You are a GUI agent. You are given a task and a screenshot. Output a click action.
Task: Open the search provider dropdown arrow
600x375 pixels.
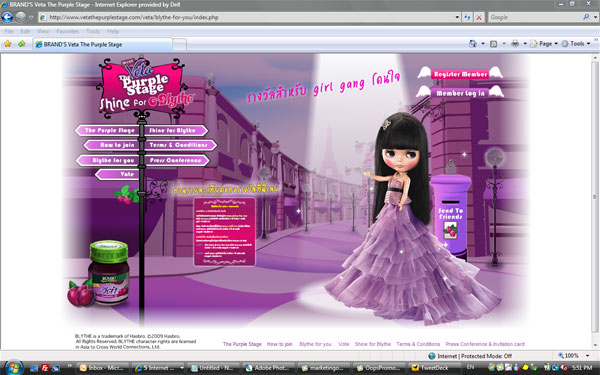595,17
